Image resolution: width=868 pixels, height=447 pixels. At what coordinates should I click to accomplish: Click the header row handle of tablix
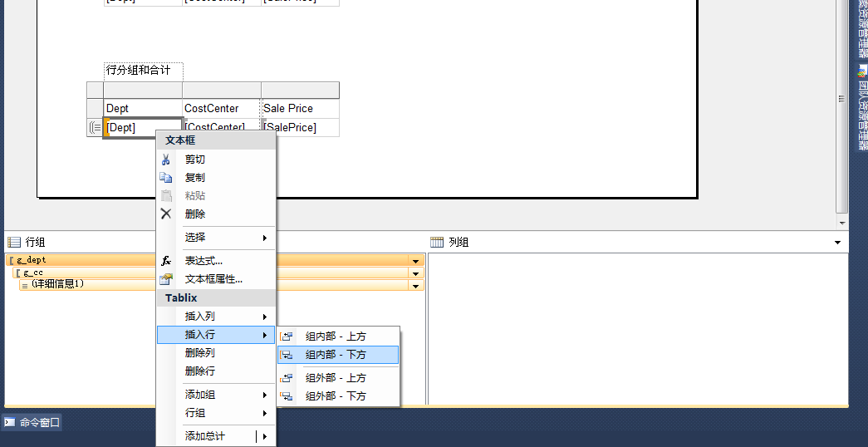(x=96, y=109)
